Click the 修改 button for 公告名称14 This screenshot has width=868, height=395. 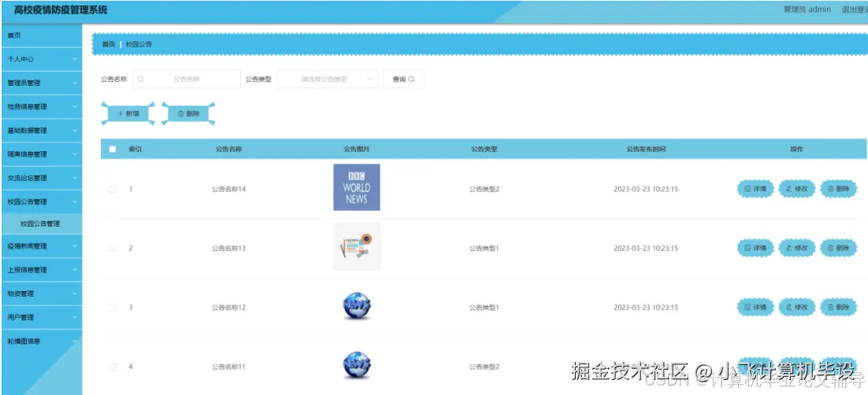[x=796, y=189]
